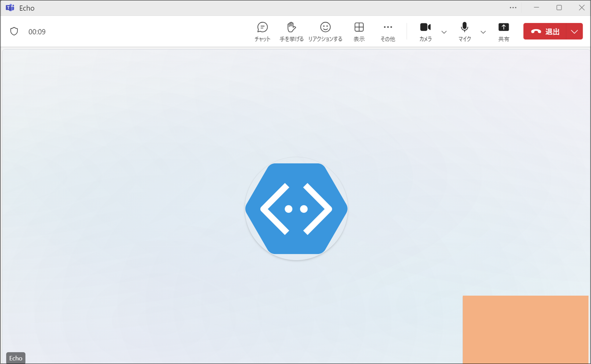Image resolution: width=591 pixels, height=364 pixels.
Task: Click the Echo bot avatar
Action: (x=296, y=209)
